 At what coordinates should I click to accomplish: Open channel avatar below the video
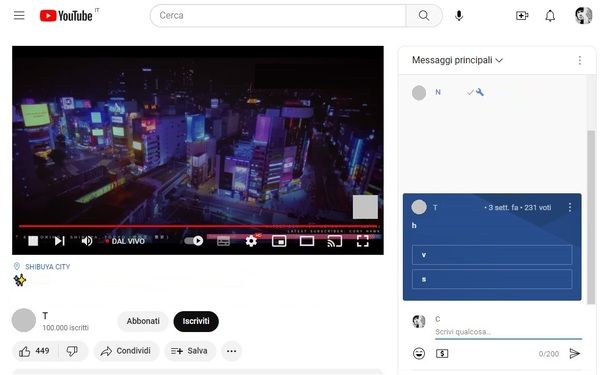tap(24, 320)
